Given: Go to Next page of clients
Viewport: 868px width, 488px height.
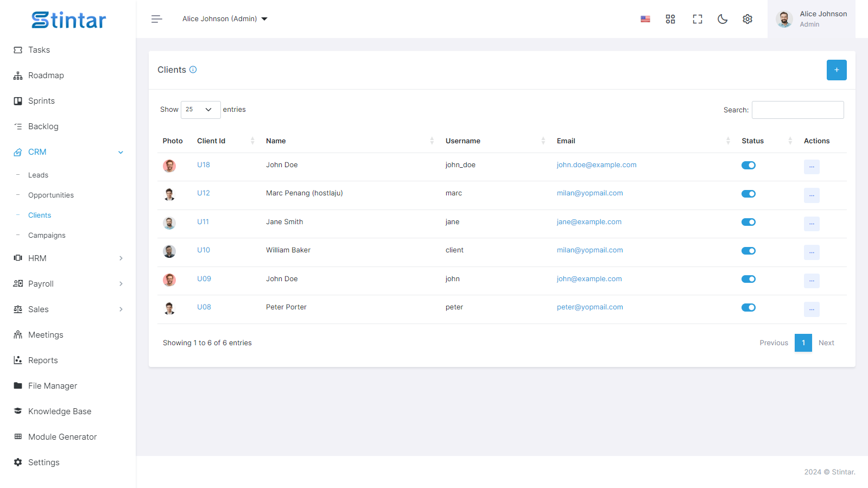Looking at the screenshot, I should pos(826,343).
